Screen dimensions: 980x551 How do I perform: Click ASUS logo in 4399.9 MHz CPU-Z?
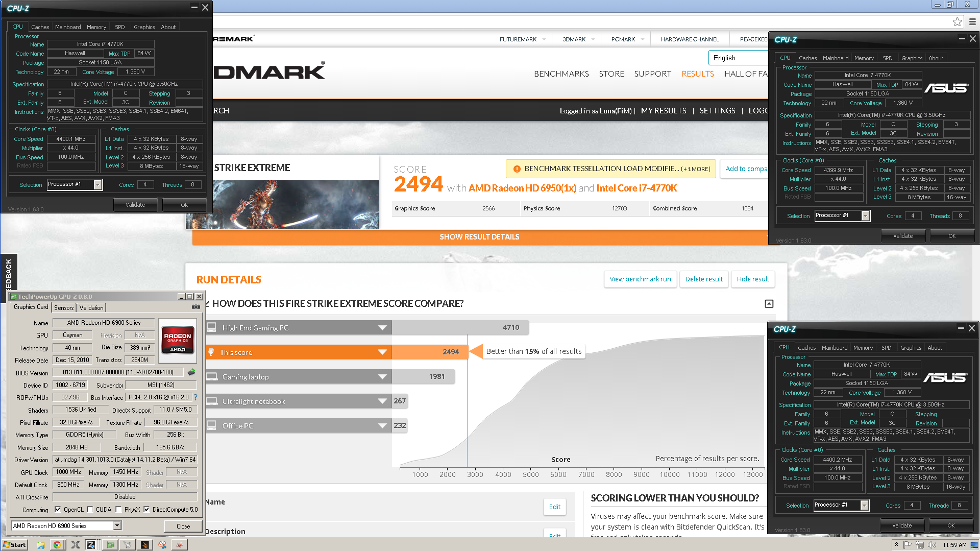pos(946,88)
